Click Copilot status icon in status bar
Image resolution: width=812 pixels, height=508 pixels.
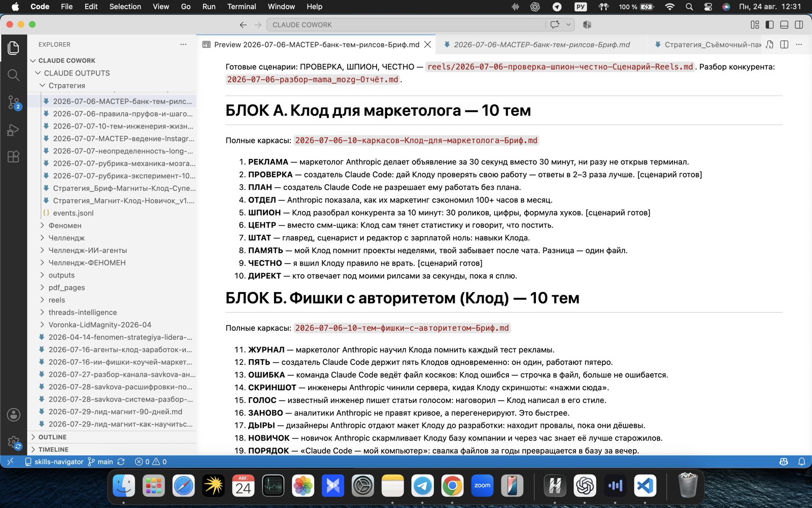(784, 462)
